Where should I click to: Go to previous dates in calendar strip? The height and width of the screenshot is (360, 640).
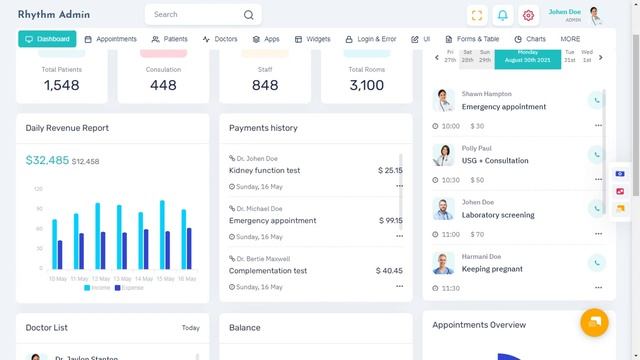coord(437,58)
